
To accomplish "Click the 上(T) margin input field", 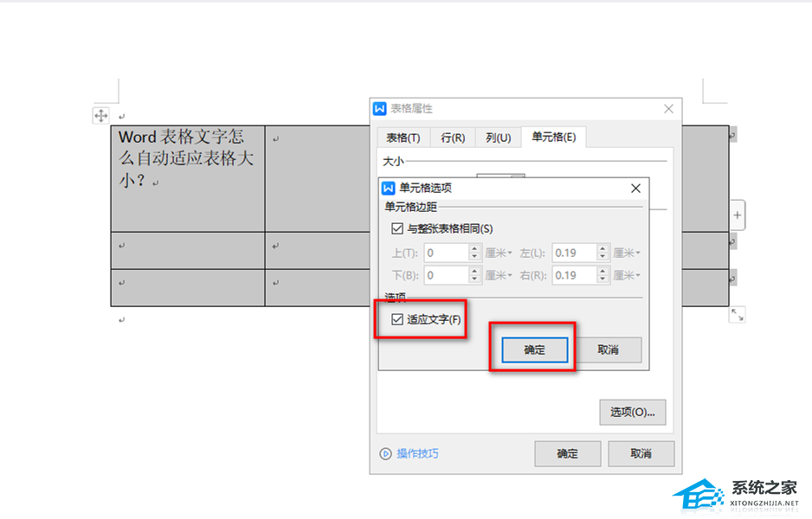I will pos(447,253).
